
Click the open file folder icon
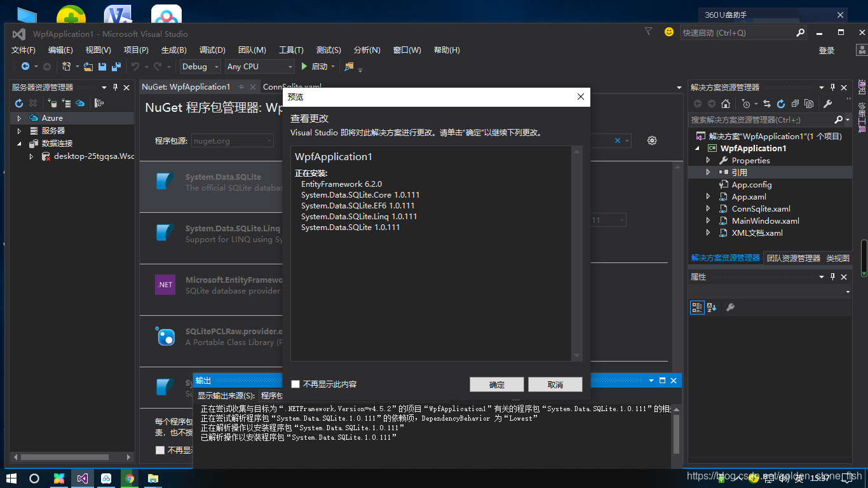point(88,66)
